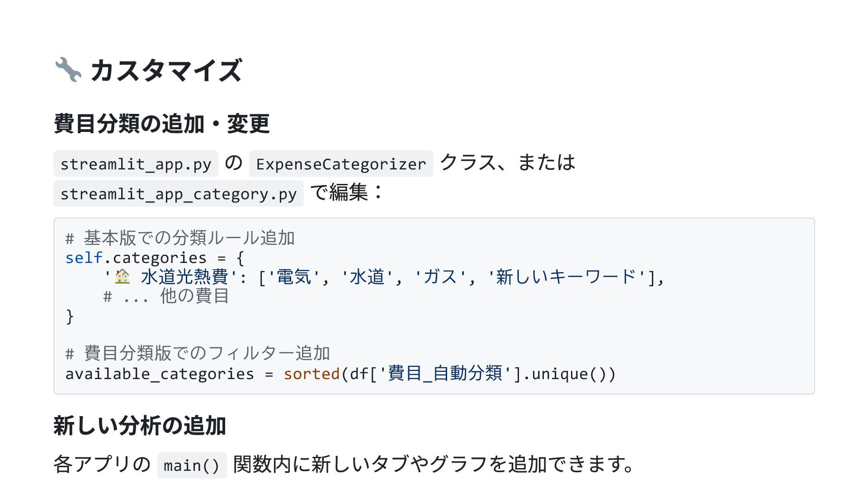Viewport: 868px width, 488px height.
Task: Click the 新しい分析の追加 subheading
Action: (140, 426)
